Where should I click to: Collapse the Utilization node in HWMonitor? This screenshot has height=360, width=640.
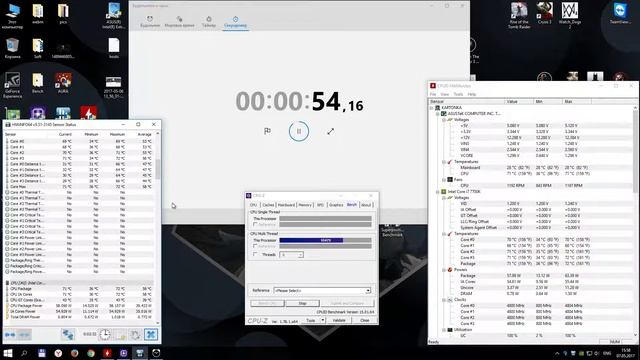(444, 330)
